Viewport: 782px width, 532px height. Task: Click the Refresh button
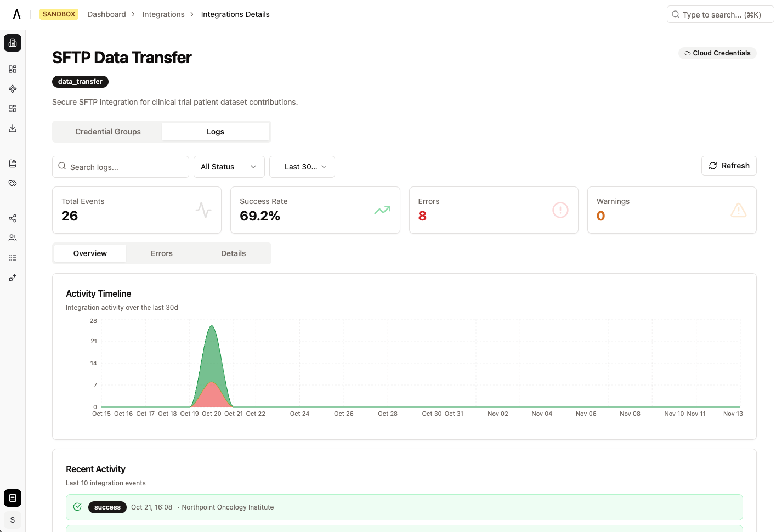click(729, 165)
